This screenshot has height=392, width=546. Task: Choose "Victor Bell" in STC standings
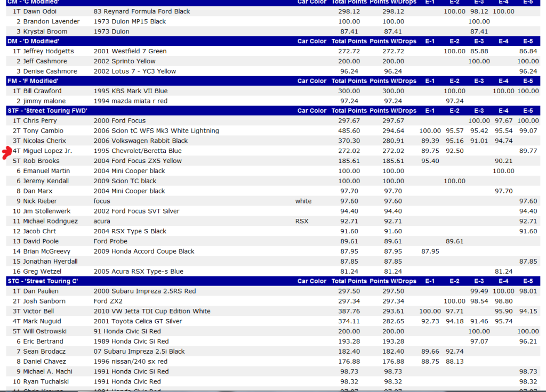point(38,312)
